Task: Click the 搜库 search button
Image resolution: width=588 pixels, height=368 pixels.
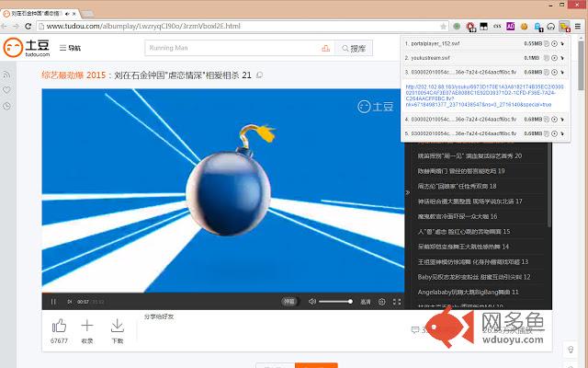Action: (x=354, y=48)
